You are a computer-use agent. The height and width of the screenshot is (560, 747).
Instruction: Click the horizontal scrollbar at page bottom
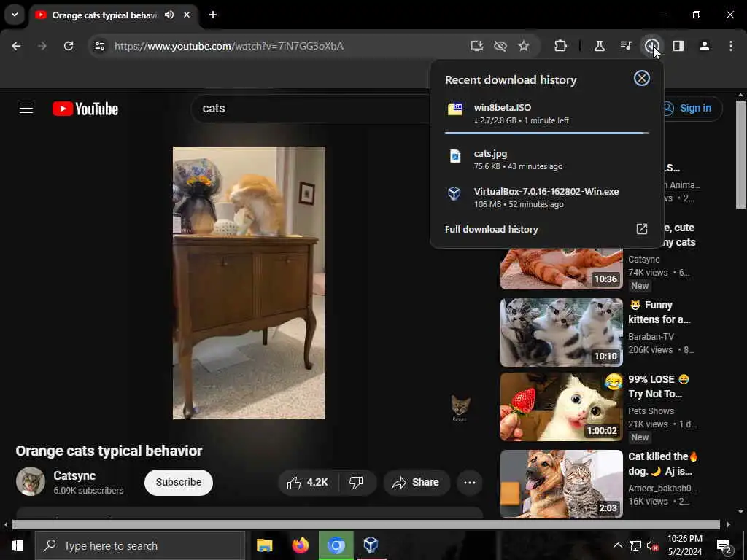[366, 524]
